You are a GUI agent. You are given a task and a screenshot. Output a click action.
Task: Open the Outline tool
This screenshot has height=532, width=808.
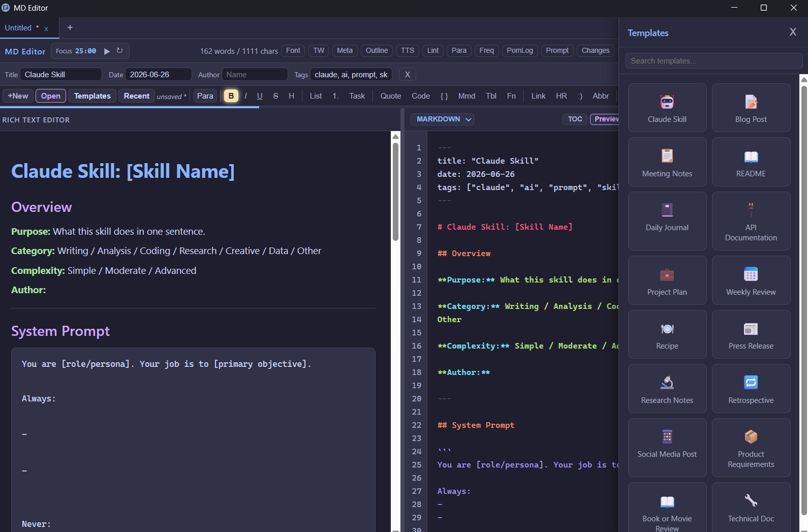click(377, 50)
